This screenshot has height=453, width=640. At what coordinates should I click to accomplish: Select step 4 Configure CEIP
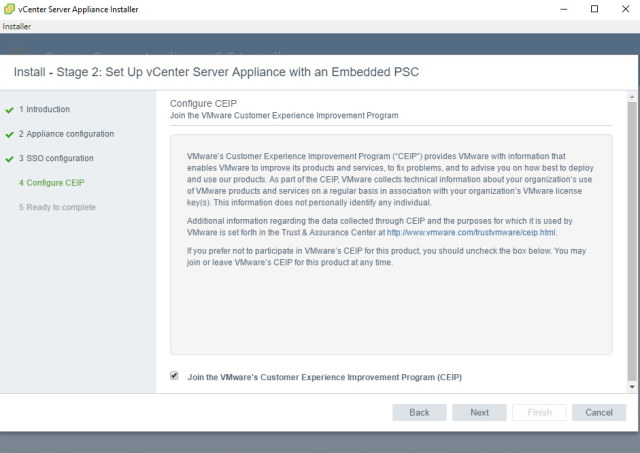click(x=51, y=183)
